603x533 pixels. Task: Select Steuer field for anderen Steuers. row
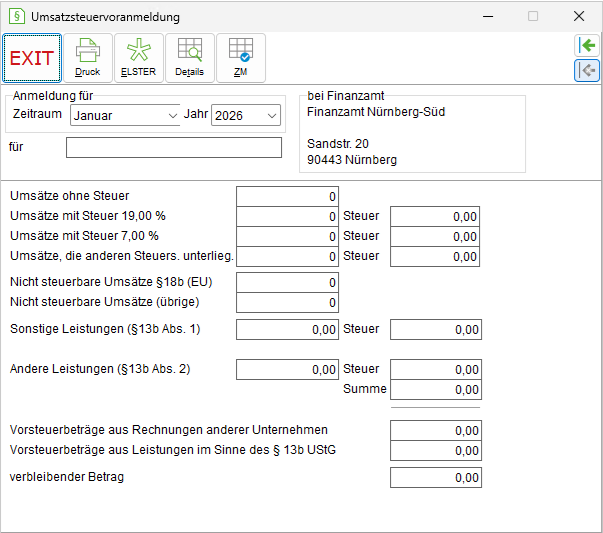tap(435, 257)
